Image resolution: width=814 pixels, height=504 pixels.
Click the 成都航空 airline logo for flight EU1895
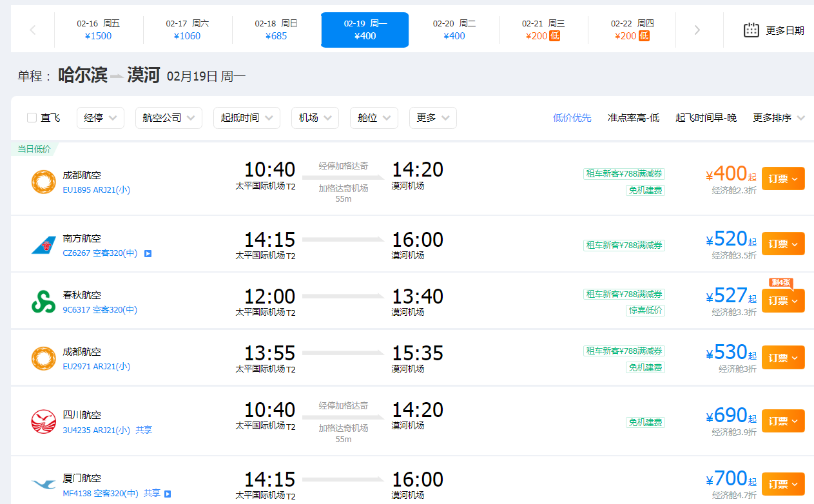[43, 182]
